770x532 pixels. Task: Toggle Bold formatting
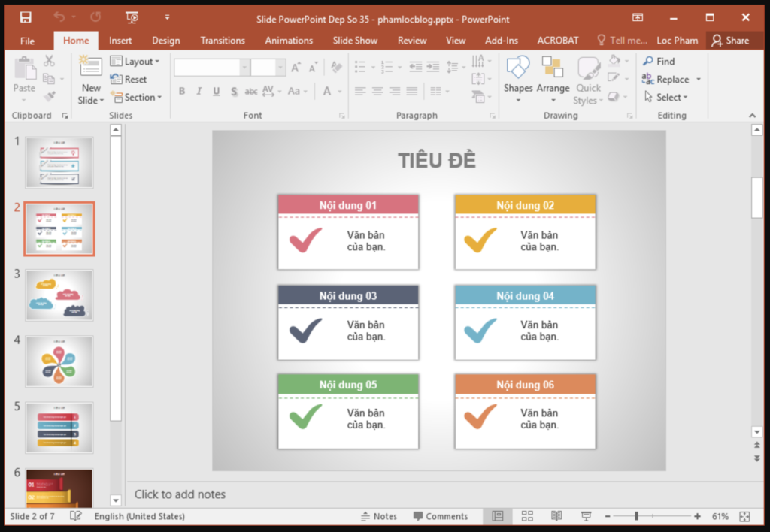(182, 92)
